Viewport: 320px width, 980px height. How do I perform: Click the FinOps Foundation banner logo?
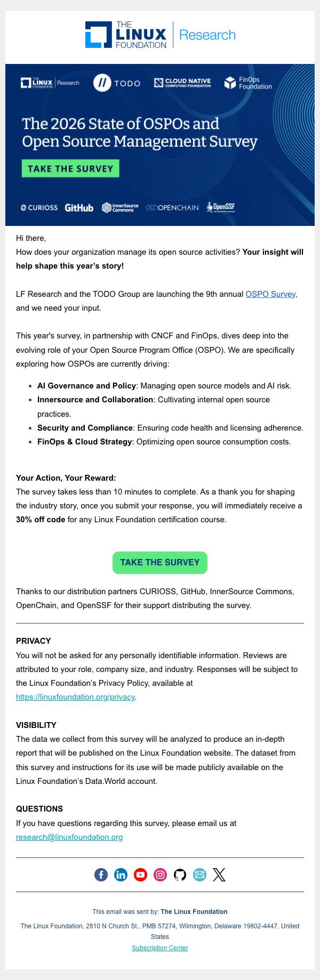[x=248, y=83]
